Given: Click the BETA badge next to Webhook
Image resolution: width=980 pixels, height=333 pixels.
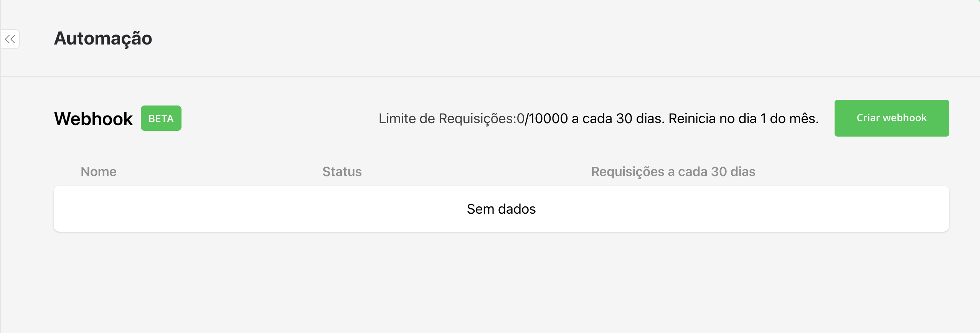Looking at the screenshot, I should click(x=161, y=118).
